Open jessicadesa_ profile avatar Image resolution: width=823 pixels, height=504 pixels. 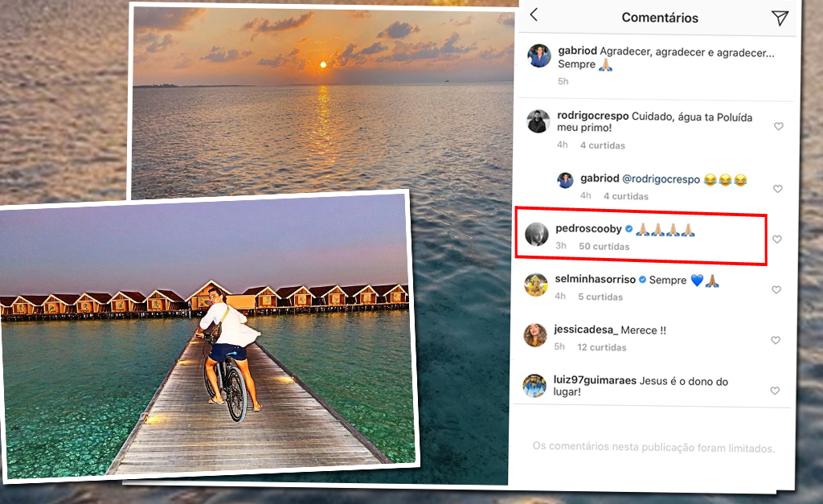point(535,335)
